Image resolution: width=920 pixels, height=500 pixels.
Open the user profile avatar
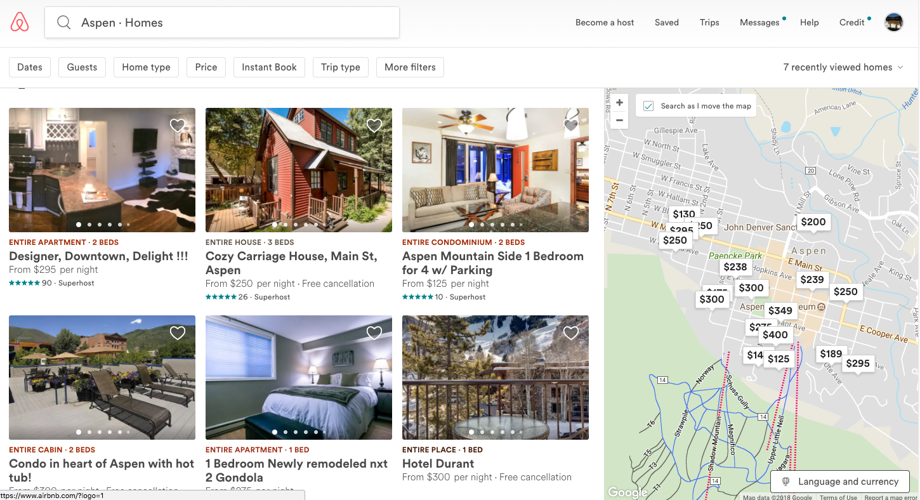893,22
